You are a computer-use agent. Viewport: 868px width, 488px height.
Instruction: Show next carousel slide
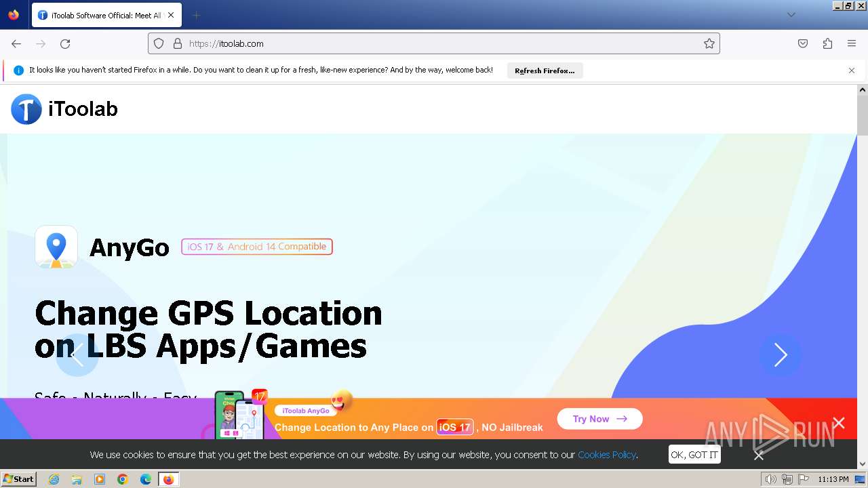click(781, 354)
